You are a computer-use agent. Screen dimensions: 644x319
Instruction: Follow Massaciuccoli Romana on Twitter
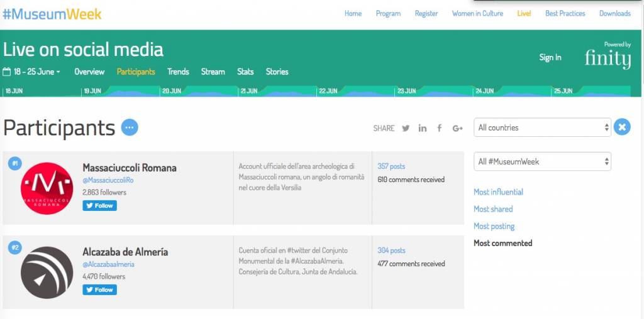tap(99, 205)
